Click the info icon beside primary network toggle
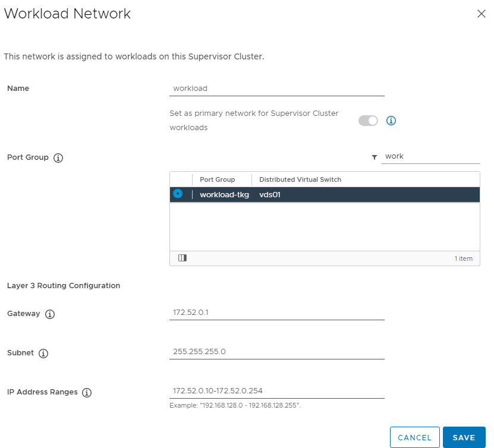 (391, 121)
